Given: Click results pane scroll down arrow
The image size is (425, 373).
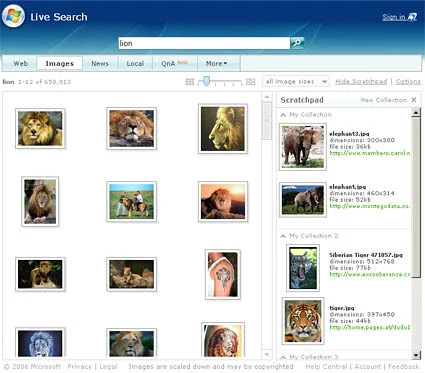Looking at the screenshot, I should pos(267,355).
